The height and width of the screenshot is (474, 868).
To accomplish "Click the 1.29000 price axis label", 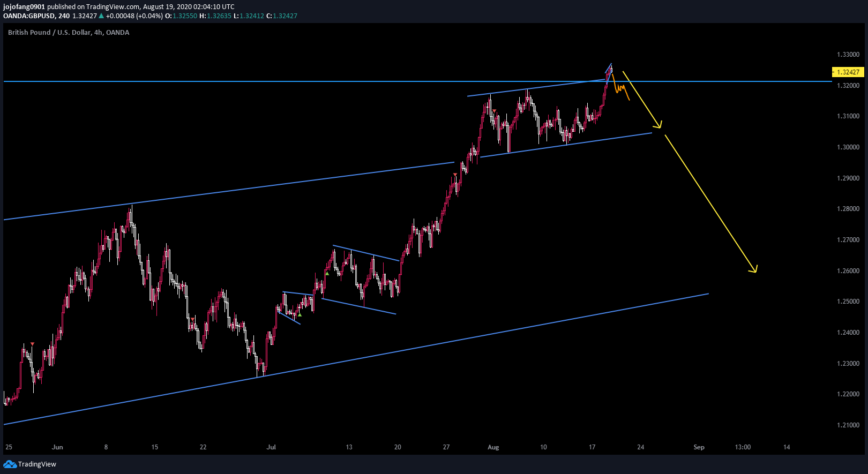I will [x=848, y=178].
